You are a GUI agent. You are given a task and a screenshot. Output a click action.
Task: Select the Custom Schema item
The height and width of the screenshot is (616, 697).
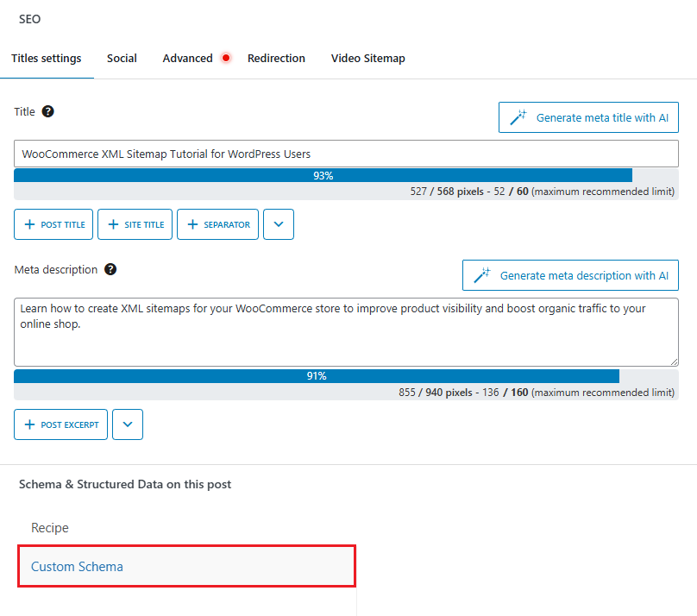click(x=78, y=567)
